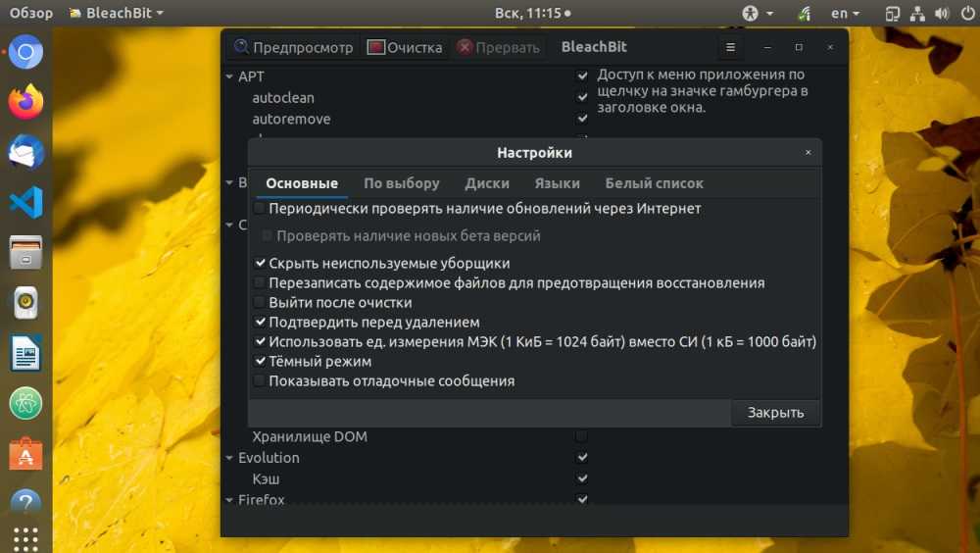Viewport: 980px width, 553px height.
Task: Click the volume speaker icon
Action: click(x=941, y=13)
